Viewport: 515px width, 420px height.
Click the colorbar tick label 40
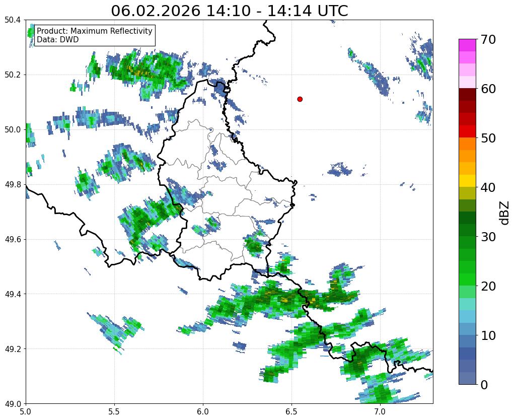pos(488,187)
